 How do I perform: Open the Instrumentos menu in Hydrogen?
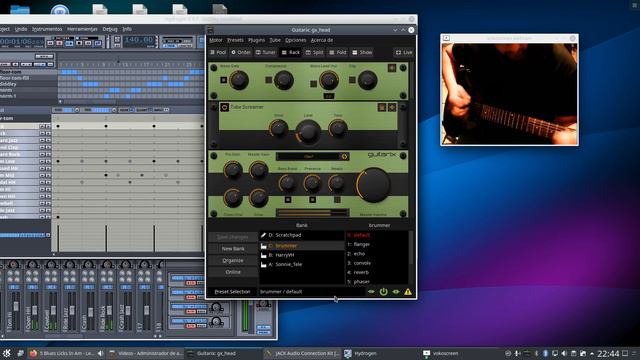47,29
